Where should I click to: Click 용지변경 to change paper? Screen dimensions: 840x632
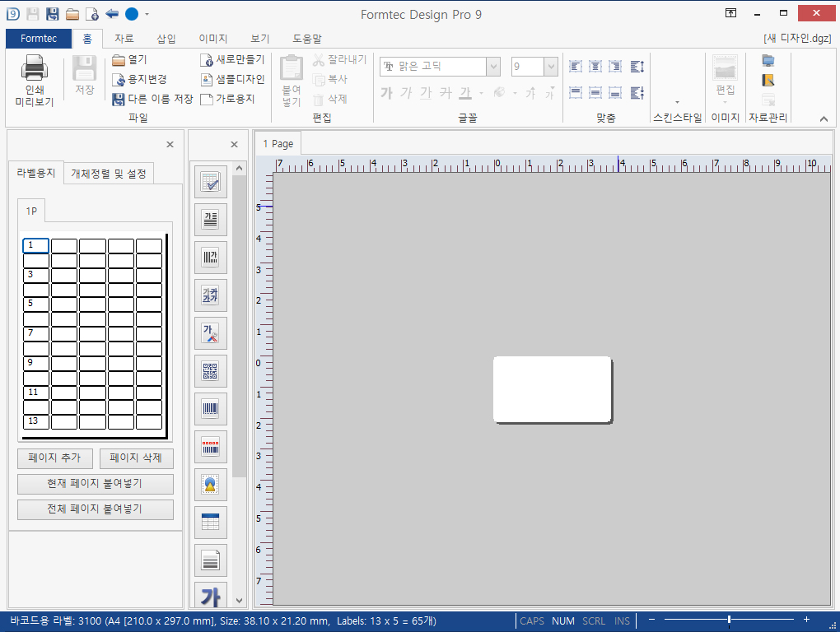coord(139,79)
